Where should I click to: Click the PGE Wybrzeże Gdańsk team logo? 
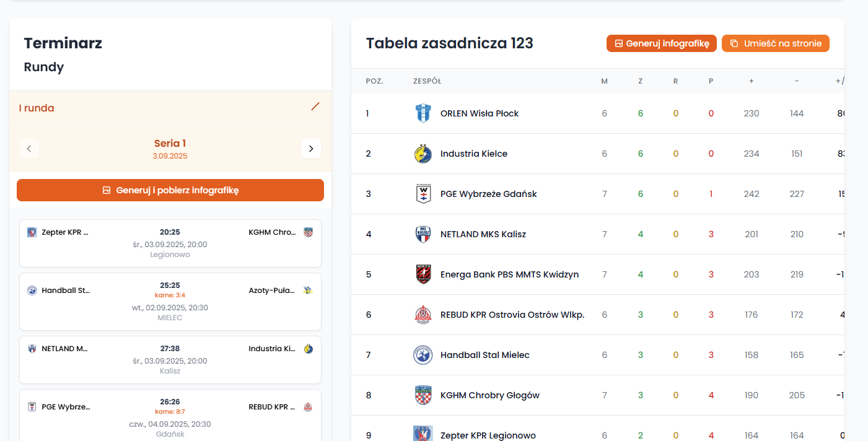(x=423, y=194)
